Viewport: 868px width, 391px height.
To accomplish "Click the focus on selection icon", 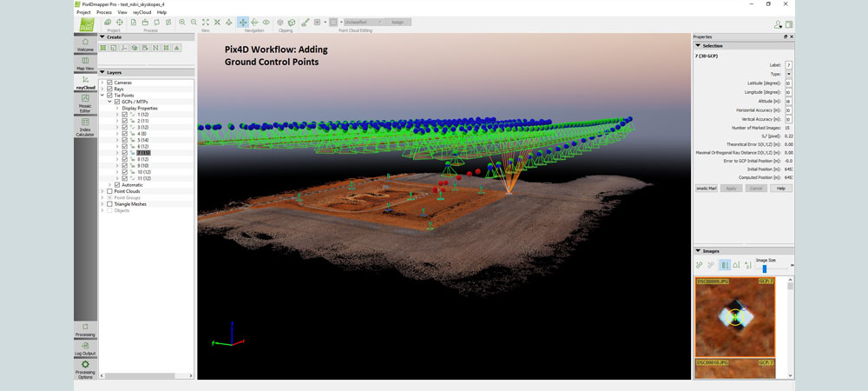I will click(x=217, y=22).
